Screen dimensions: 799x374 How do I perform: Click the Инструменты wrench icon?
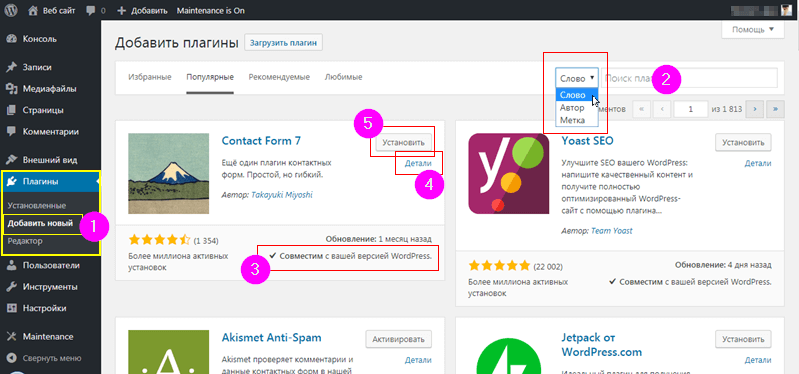tap(12, 286)
